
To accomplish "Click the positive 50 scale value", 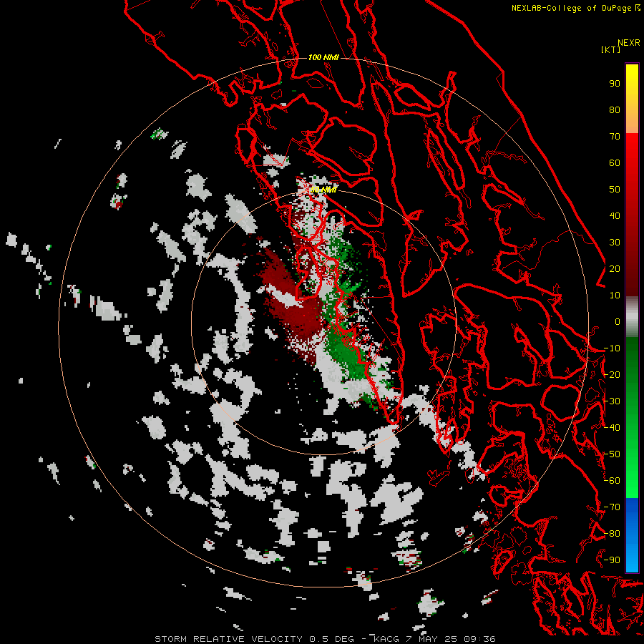I will click(x=615, y=190).
